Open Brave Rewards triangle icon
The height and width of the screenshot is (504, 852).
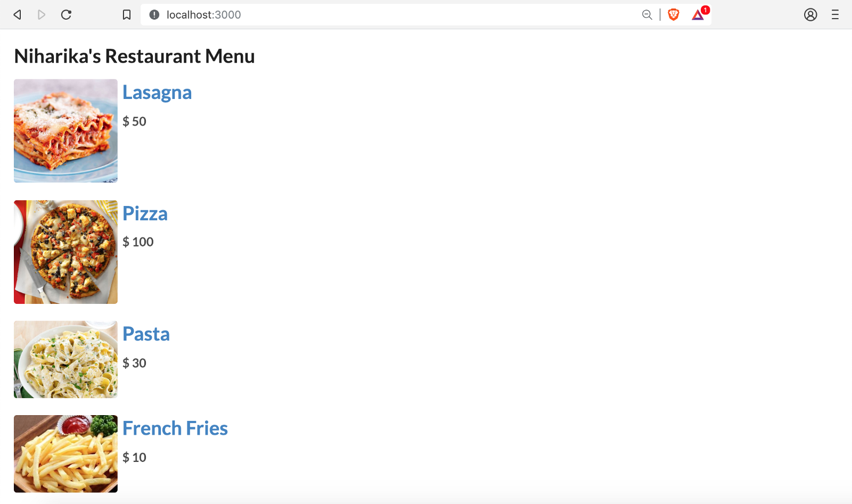pos(698,15)
